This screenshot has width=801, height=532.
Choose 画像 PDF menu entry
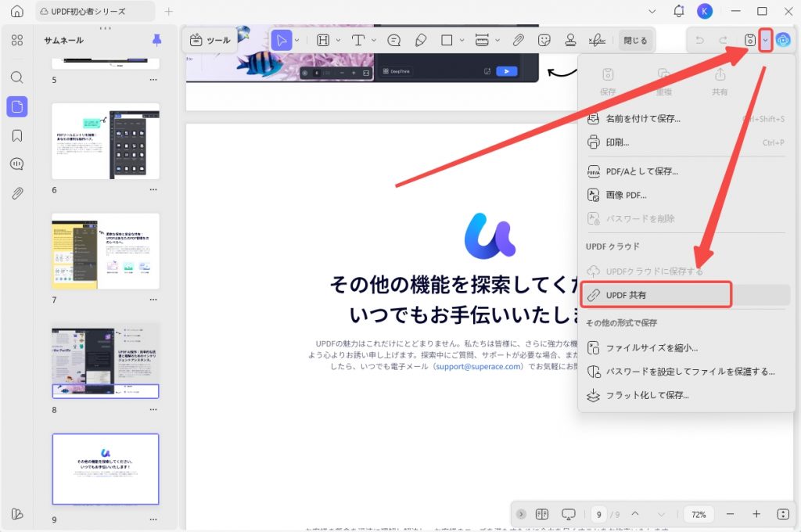click(x=685, y=195)
